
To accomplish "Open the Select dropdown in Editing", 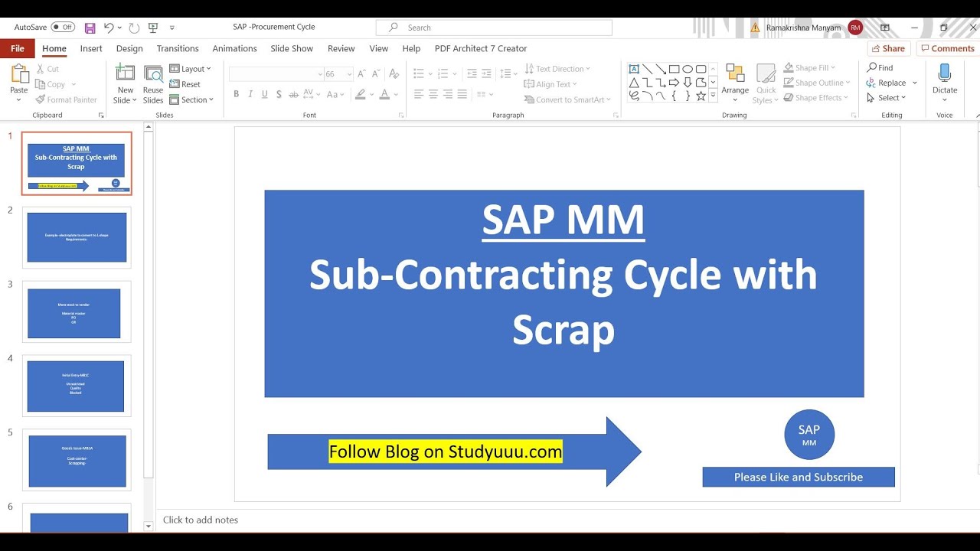I will tap(887, 98).
